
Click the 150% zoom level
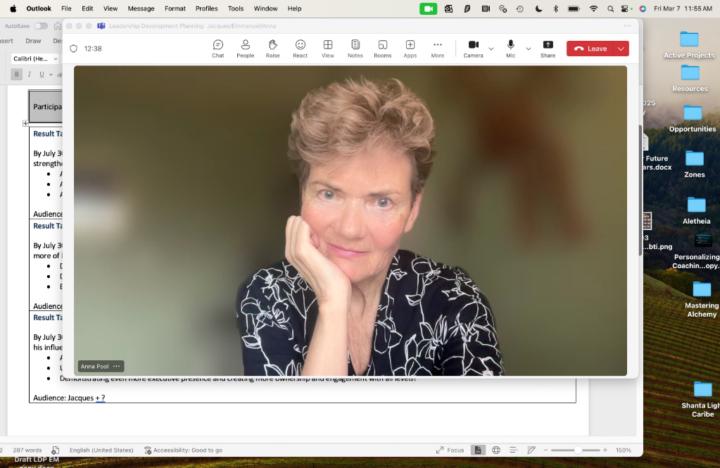point(623,450)
